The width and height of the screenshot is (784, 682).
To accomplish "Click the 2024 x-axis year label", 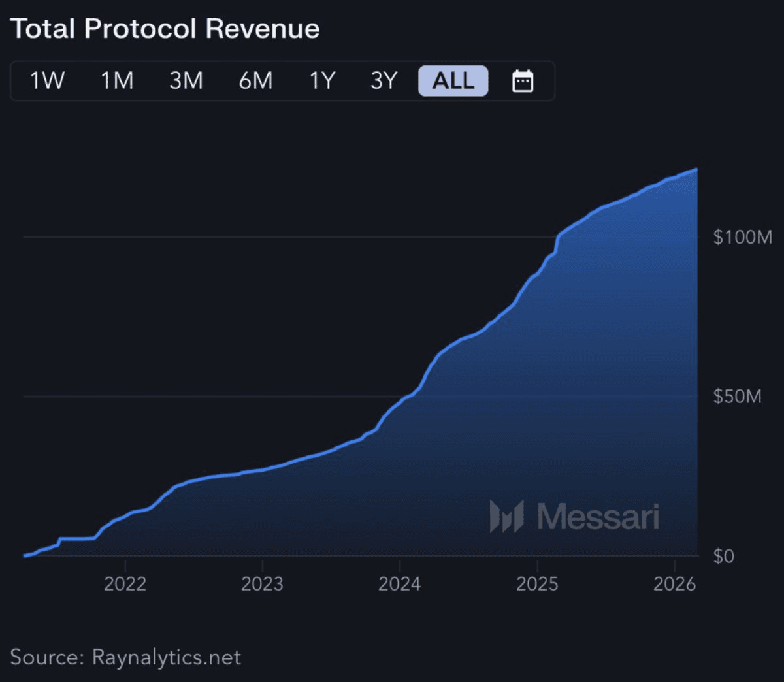I will pos(399,583).
